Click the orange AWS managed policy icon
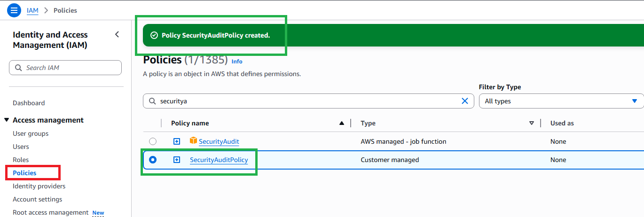Screen dimensions: 644x217 coord(193,140)
